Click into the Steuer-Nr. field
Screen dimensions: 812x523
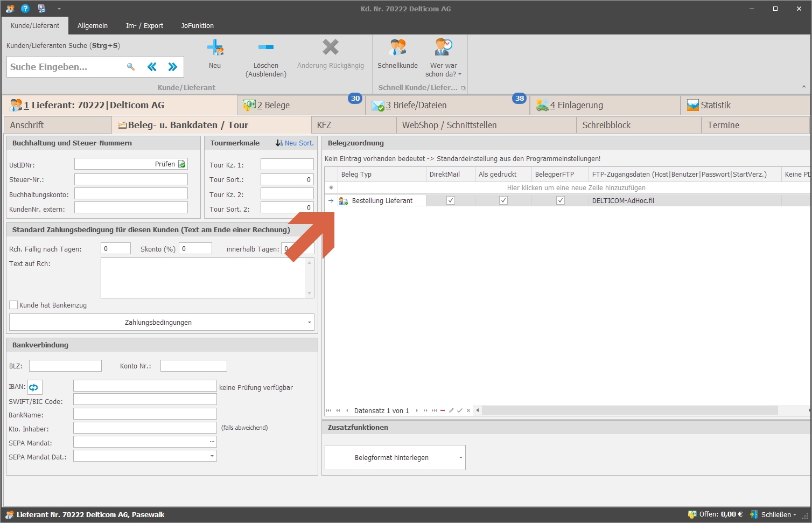[131, 179]
